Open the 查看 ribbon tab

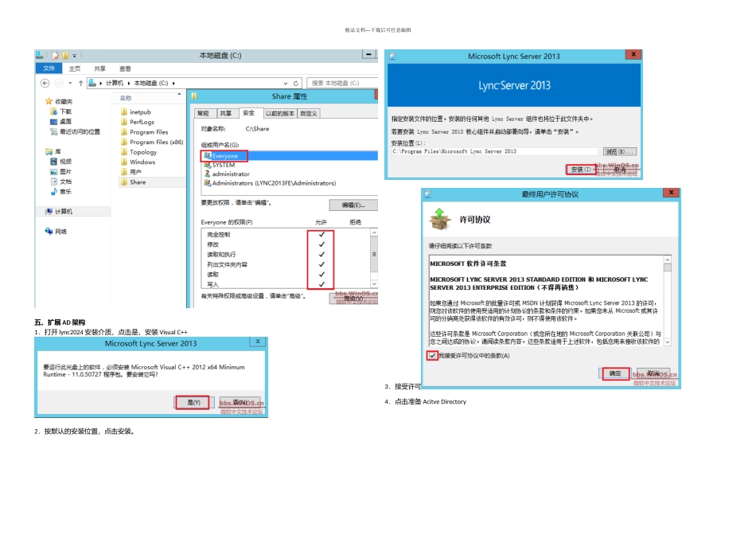[125, 68]
